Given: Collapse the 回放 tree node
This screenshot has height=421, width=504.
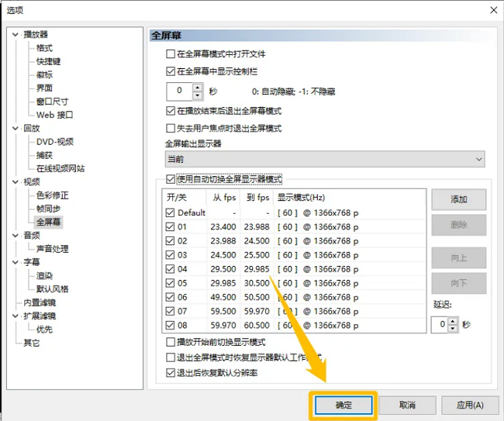Looking at the screenshot, I should (x=15, y=128).
